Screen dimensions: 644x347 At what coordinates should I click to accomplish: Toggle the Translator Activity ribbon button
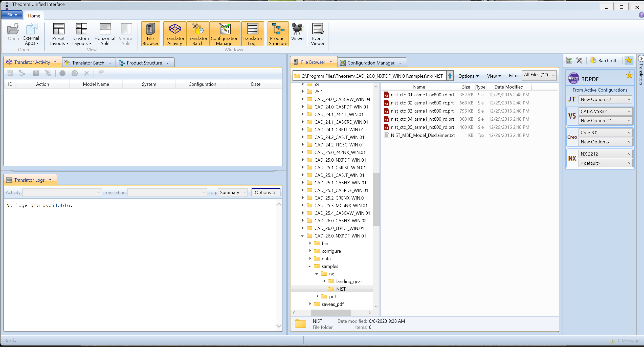tap(175, 34)
